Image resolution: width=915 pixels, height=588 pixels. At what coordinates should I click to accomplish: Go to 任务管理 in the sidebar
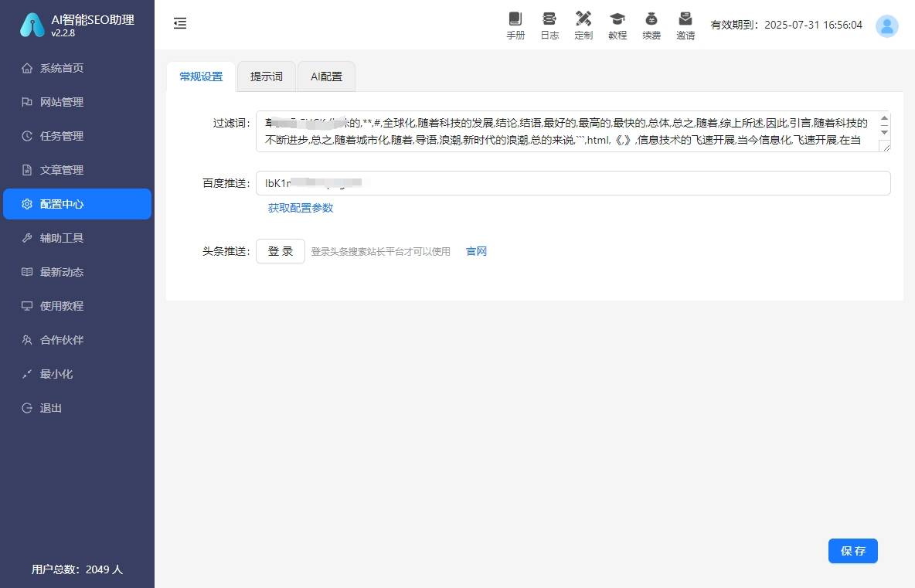(x=62, y=136)
